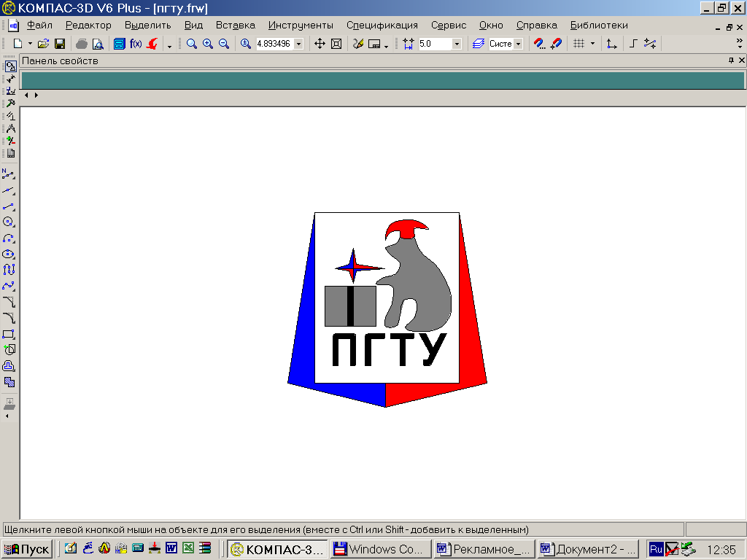Choose the Collect contour tool
This screenshot has height=560, width=747.
(x=9, y=349)
